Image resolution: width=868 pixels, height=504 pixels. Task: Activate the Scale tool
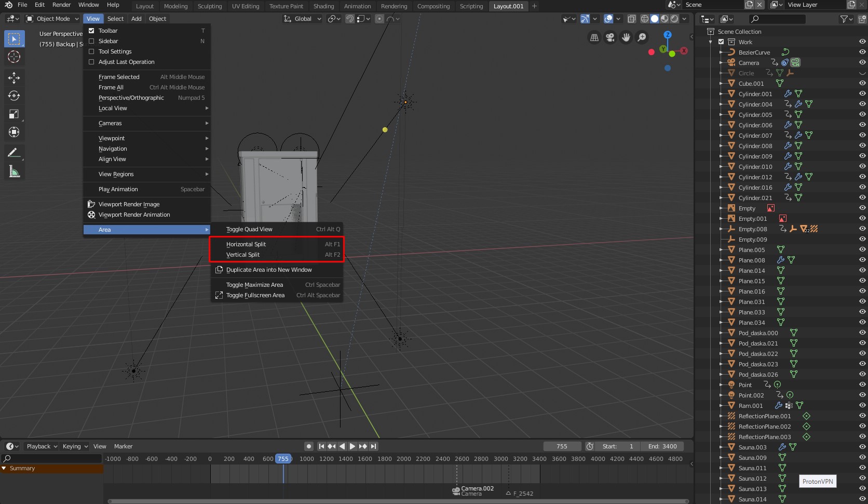(14, 114)
